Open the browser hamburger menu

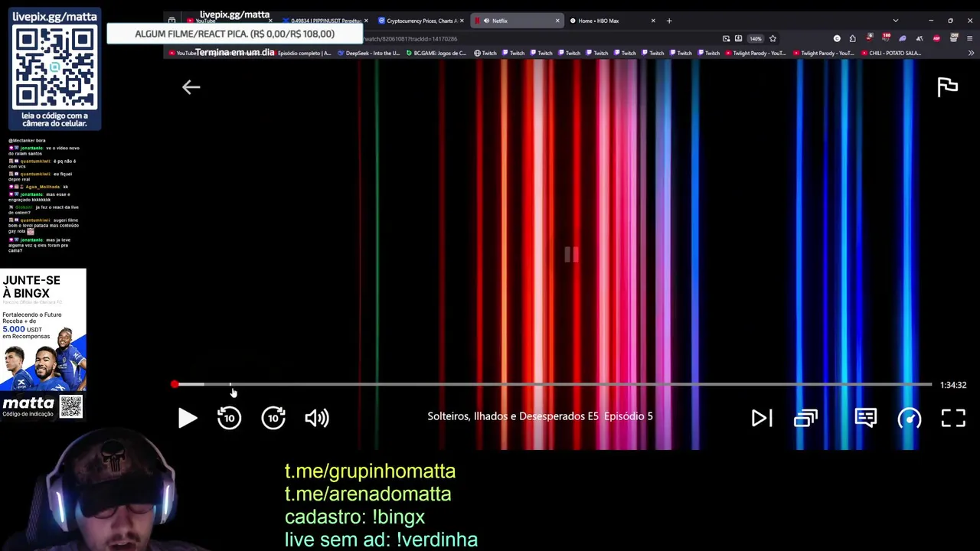coord(969,38)
